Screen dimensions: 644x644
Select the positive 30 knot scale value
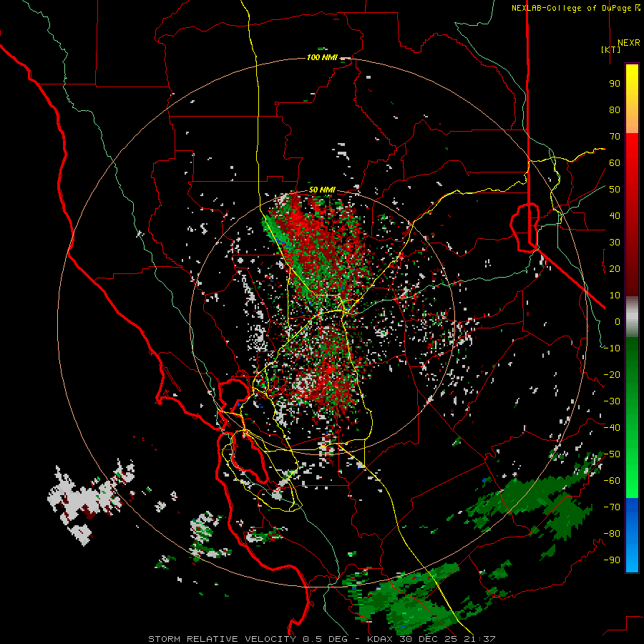[x=615, y=243]
